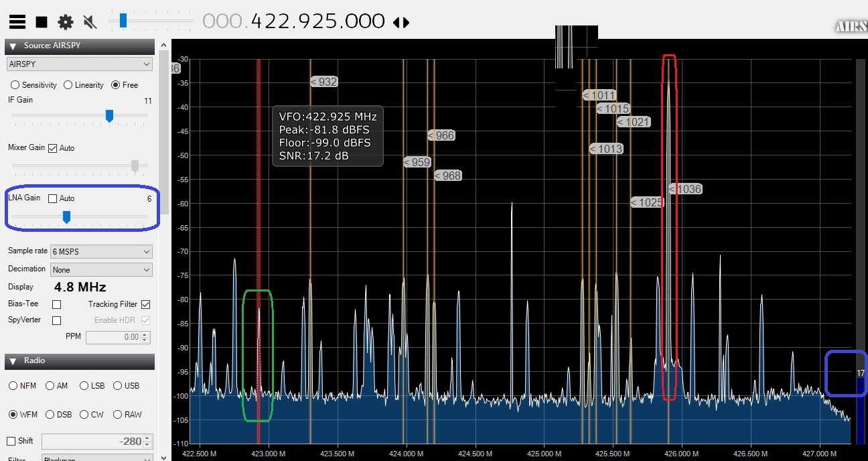The height and width of the screenshot is (461, 868).
Task: Increase PPM with the stepper arrows
Action: coord(146,334)
